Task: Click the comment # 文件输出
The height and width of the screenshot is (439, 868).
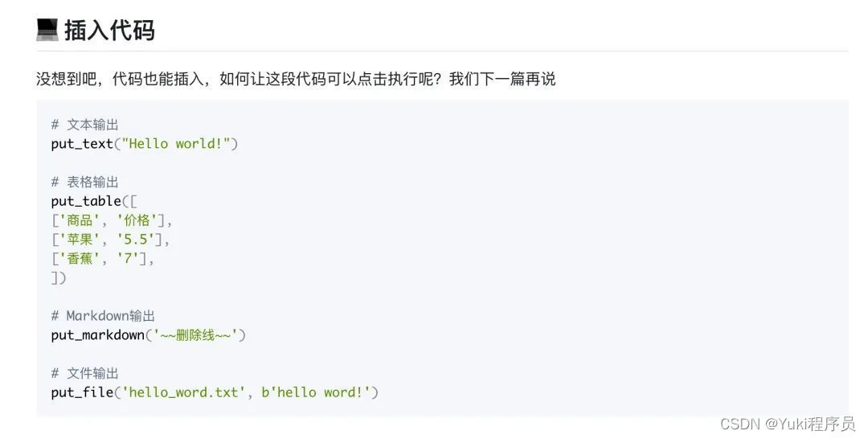Action: click(x=84, y=373)
